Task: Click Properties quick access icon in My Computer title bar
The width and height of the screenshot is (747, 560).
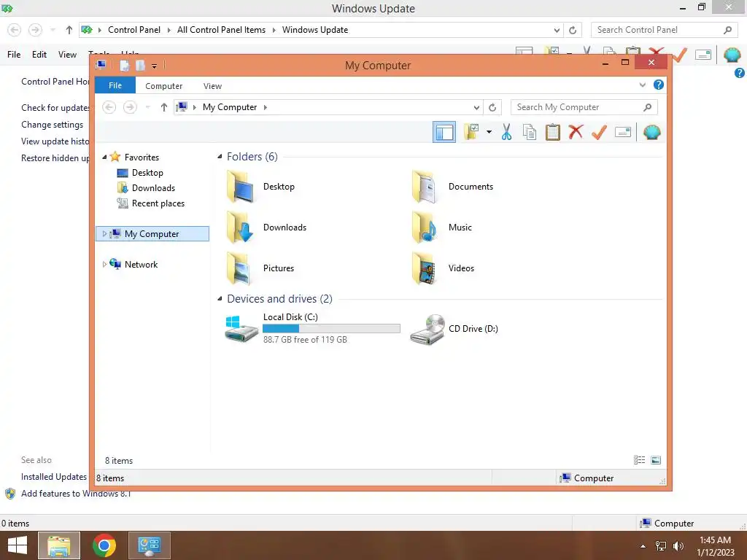Action: pos(124,65)
